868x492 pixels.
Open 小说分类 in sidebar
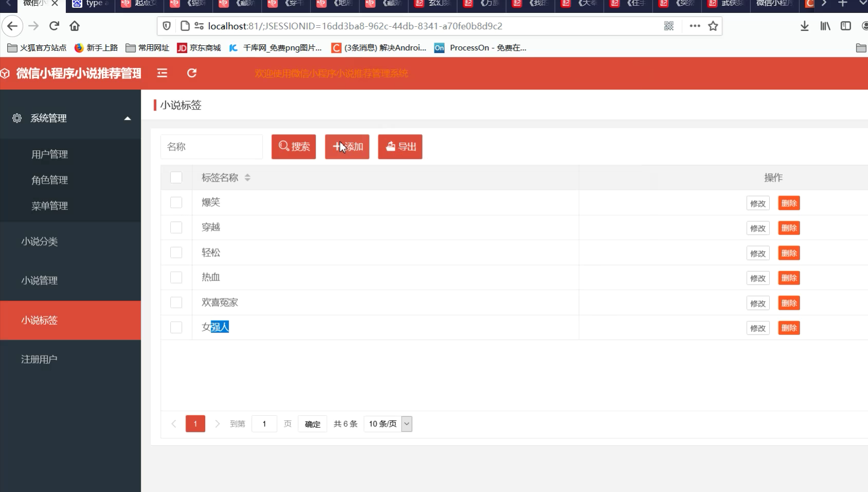[39, 241]
